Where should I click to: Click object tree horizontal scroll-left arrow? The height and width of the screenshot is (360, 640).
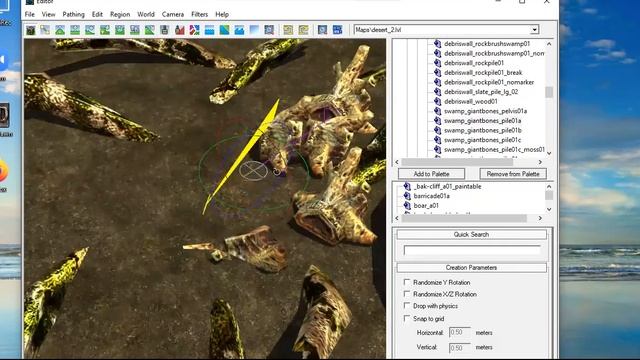pyautogui.click(x=397, y=162)
